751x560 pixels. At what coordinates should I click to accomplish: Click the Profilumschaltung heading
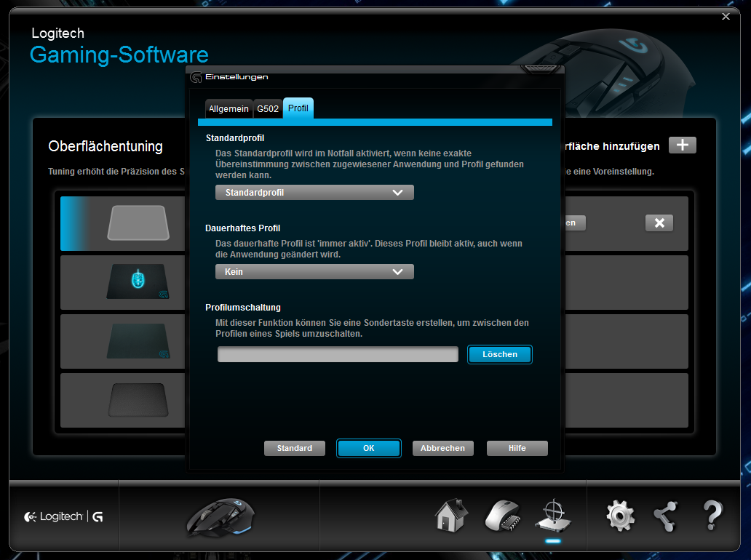pyautogui.click(x=243, y=308)
